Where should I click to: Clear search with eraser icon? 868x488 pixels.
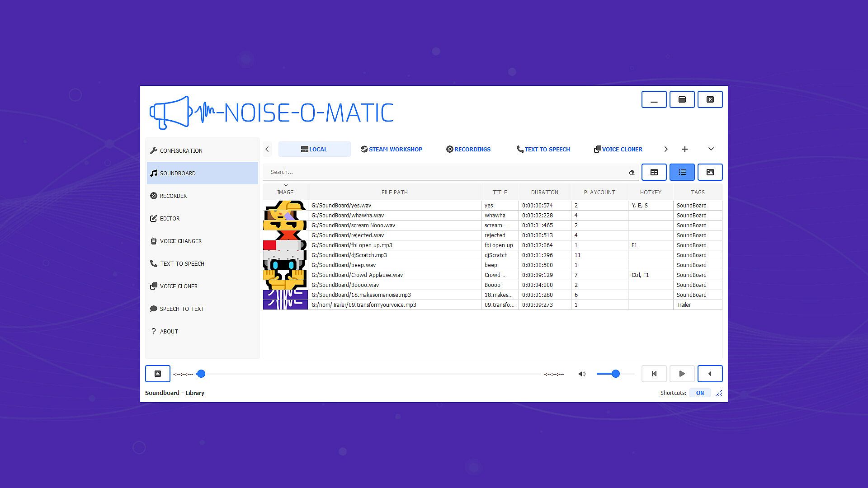[632, 172]
